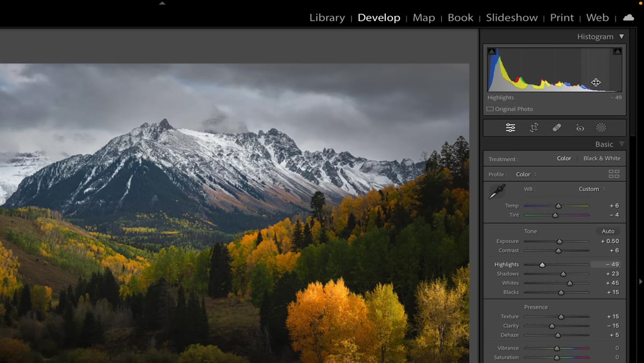This screenshot has height=363, width=644.
Task: Set treatment to Color
Action: (564, 158)
